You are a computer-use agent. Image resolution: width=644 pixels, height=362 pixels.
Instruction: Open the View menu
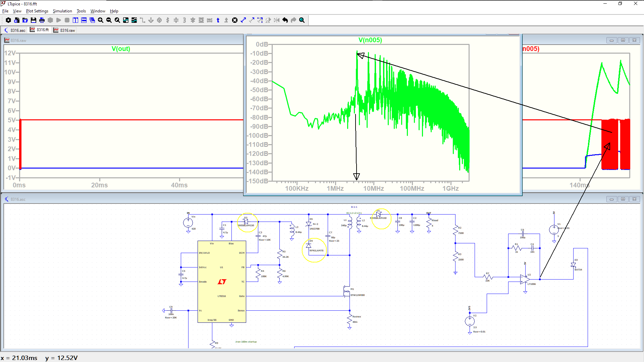click(x=17, y=11)
